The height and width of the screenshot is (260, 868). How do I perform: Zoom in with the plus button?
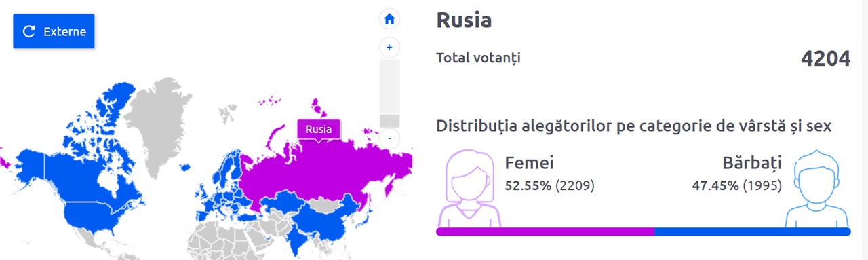pyautogui.click(x=389, y=48)
